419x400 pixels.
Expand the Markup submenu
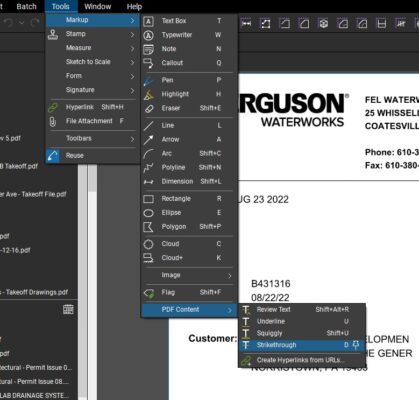92,20
